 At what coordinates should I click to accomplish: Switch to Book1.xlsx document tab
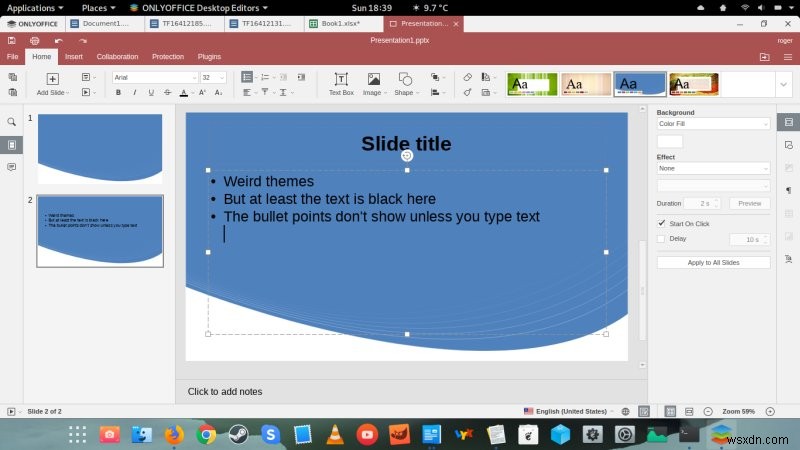[x=343, y=23]
